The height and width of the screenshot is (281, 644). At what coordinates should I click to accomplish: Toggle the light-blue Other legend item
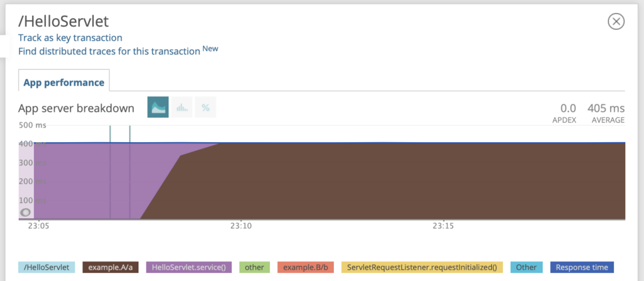coord(526,267)
